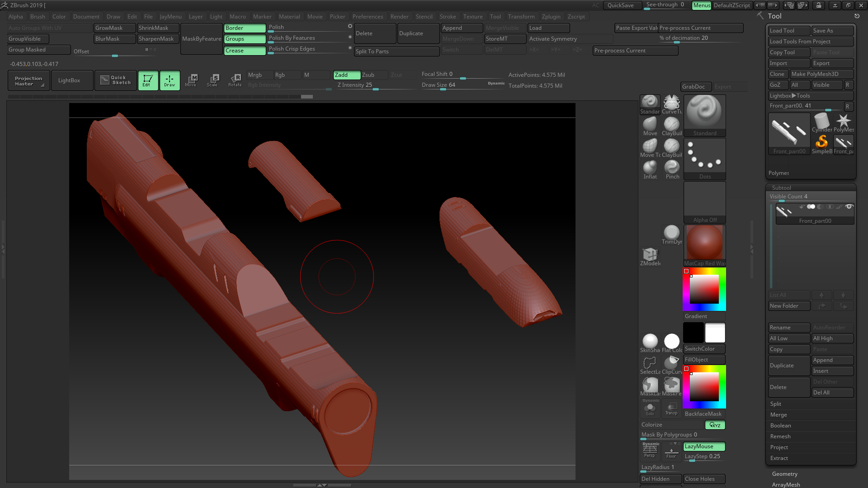Open the Layer menu item

click(196, 16)
